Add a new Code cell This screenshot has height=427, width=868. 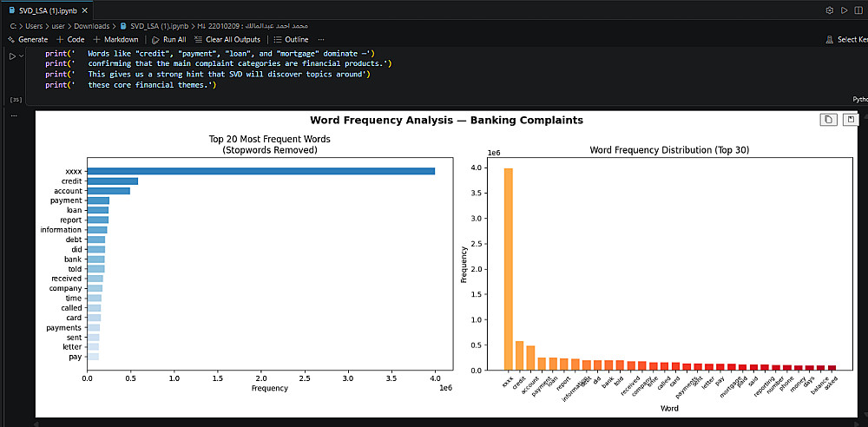(70, 40)
